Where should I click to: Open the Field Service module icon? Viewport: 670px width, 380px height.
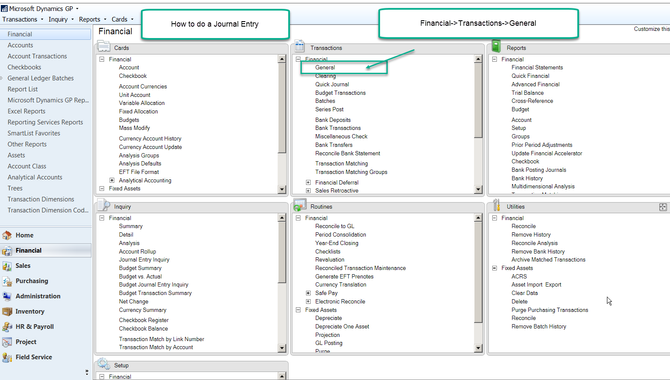coord(7,357)
